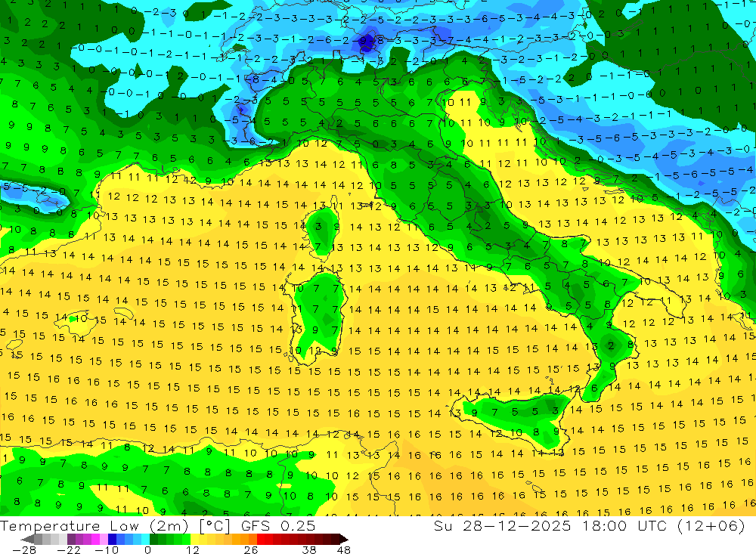Click the bright red segment of color scale
The image size is (756, 554).
(x=261, y=539)
